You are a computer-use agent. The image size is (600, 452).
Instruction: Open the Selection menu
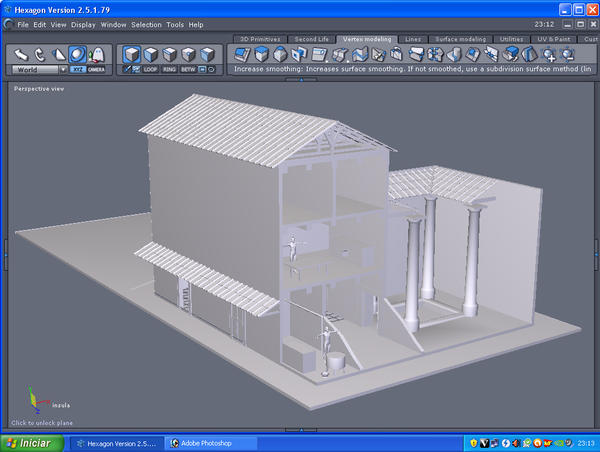tap(146, 24)
